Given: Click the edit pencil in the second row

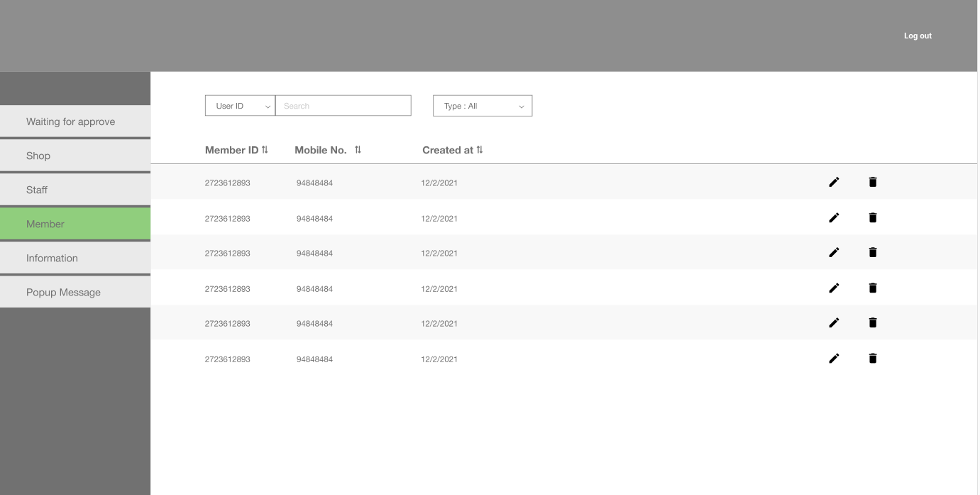Looking at the screenshot, I should pyautogui.click(x=834, y=218).
